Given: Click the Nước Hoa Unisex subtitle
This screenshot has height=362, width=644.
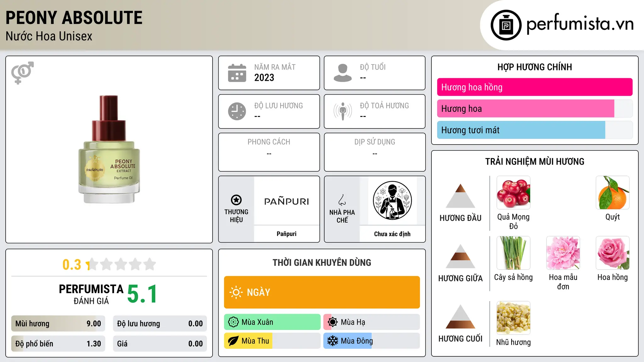Looking at the screenshot, I should 49,36.
